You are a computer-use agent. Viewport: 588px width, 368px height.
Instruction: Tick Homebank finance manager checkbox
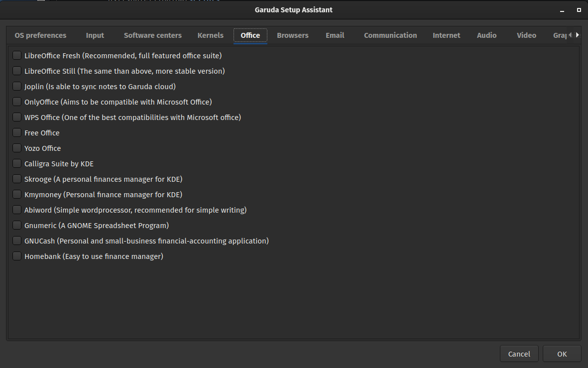(17, 256)
